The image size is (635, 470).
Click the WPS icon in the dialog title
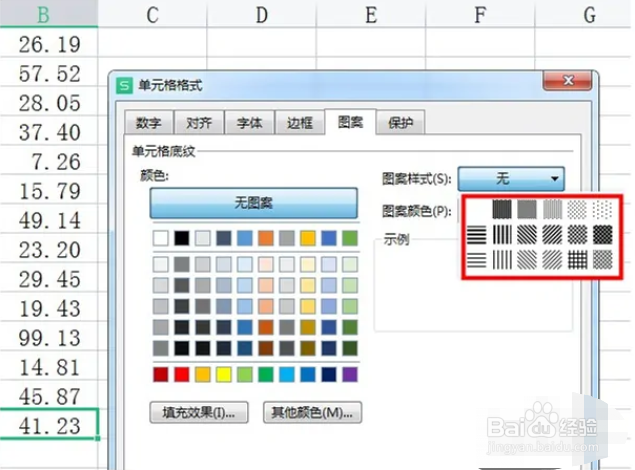tap(124, 85)
